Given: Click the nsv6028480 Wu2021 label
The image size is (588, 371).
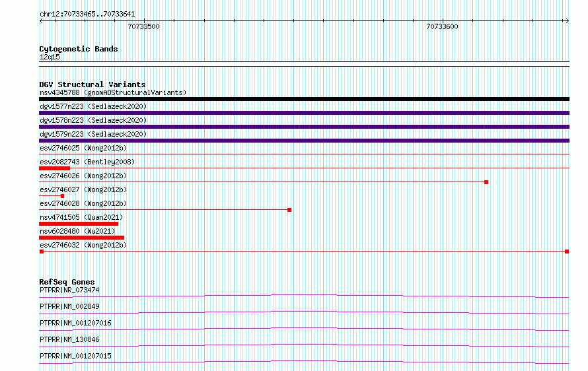Looking at the screenshot, I should (77, 231).
